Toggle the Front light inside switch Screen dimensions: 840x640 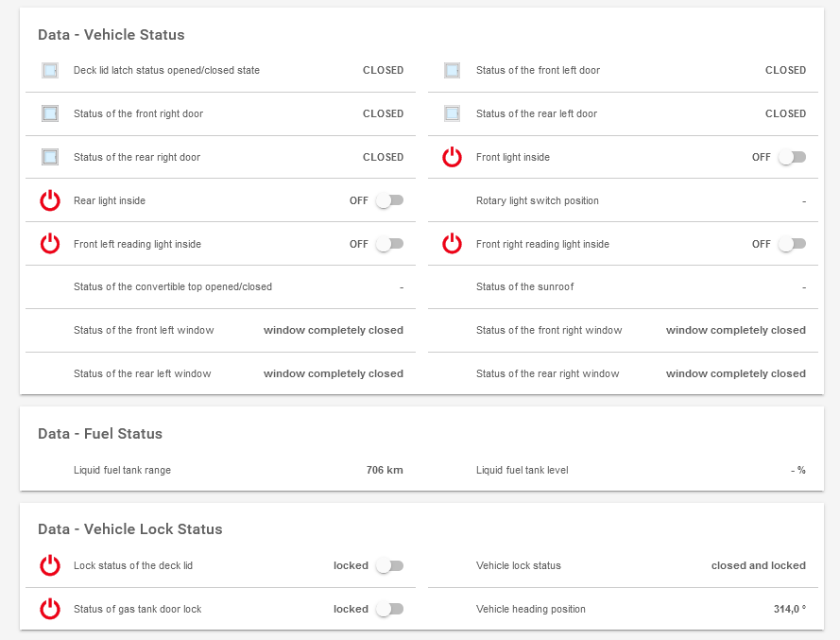tap(791, 158)
